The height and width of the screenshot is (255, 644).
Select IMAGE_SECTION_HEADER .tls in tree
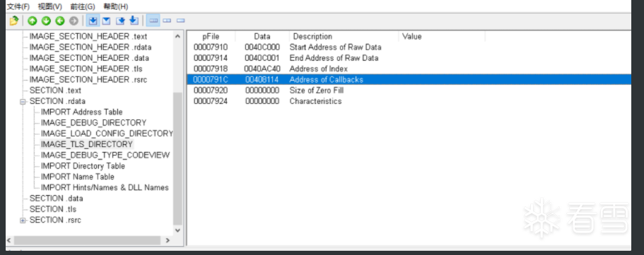(86, 69)
